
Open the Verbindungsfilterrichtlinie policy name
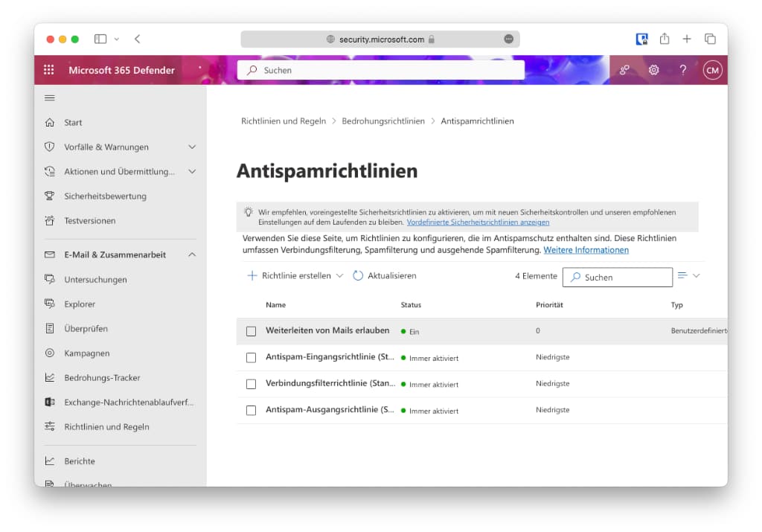coord(330,383)
